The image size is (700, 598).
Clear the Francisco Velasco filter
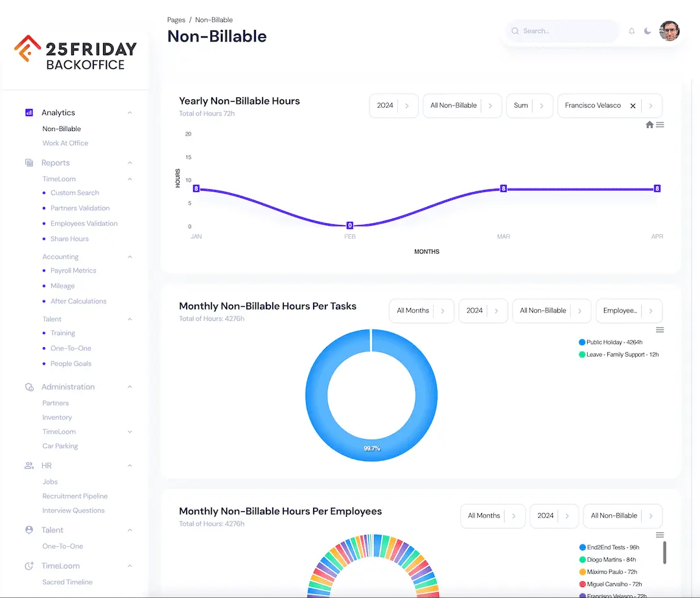pos(633,106)
